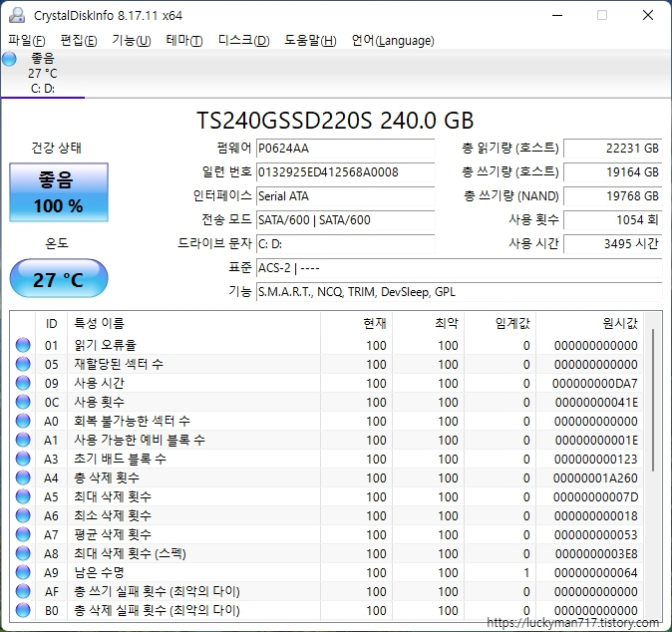Click status orb for row A8 최대 삭제 횟수 (스펙)

click(23, 553)
